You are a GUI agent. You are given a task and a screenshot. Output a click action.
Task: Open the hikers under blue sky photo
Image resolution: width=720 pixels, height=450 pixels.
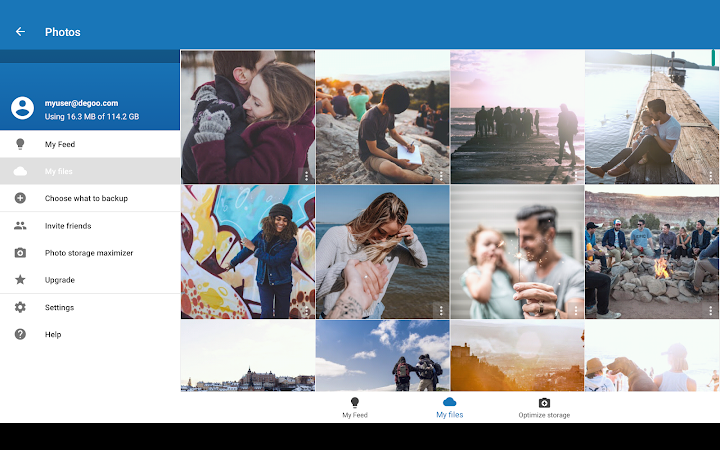pos(382,355)
